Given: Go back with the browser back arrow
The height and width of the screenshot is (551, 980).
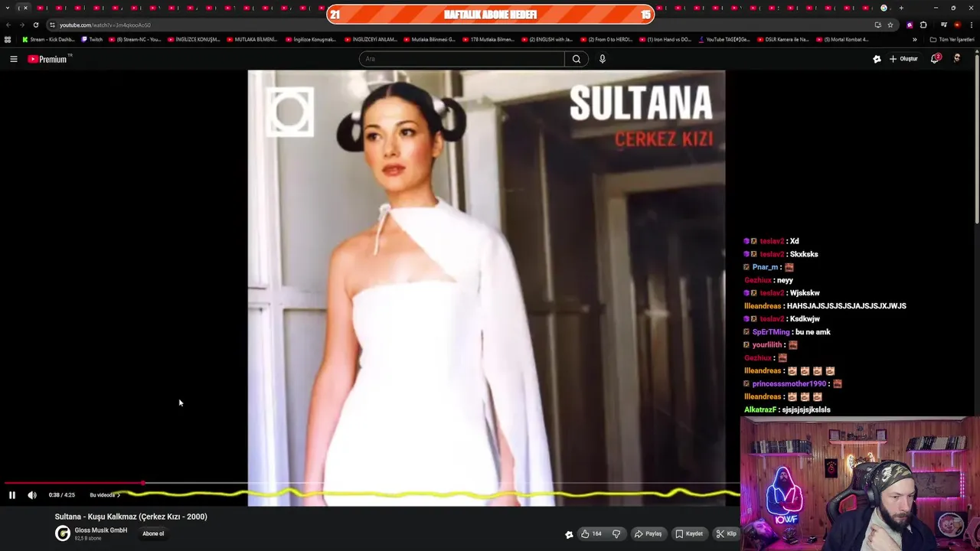Looking at the screenshot, I should pos(8,24).
